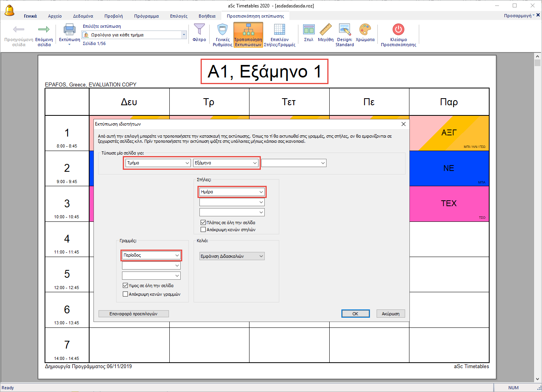Open the Colors palette icon
This screenshot has width=542, height=392.
coord(365,30)
